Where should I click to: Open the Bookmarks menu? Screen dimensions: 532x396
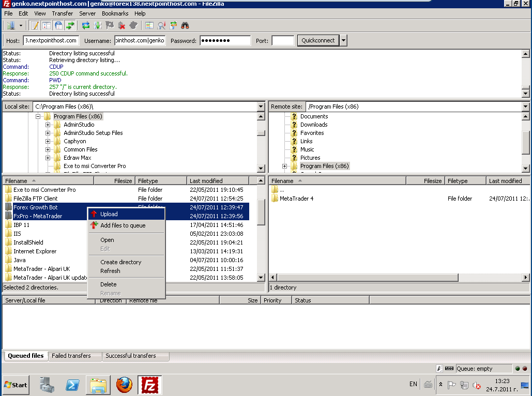pyautogui.click(x=115, y=13)
